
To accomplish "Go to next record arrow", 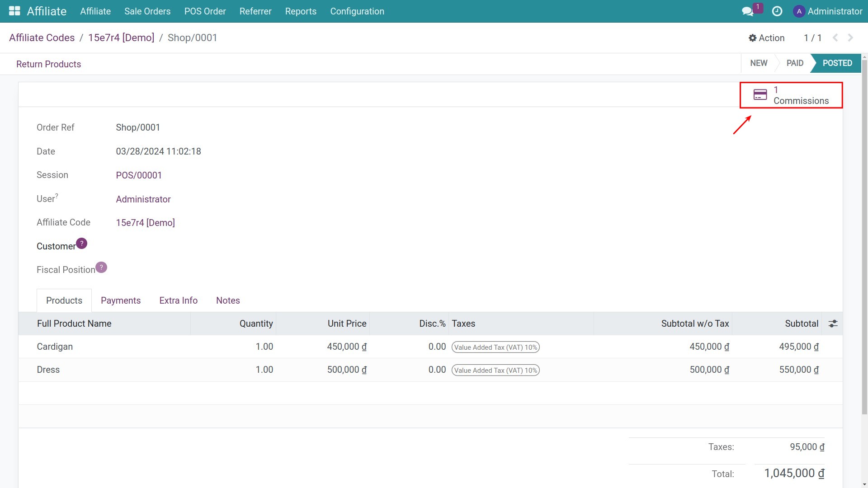I will point(850,38).
